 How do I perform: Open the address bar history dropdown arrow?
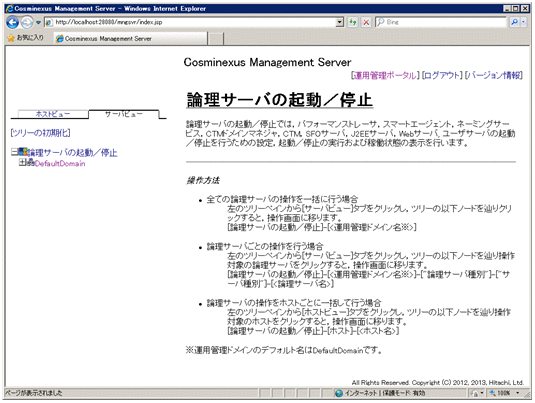coord(339,22)
